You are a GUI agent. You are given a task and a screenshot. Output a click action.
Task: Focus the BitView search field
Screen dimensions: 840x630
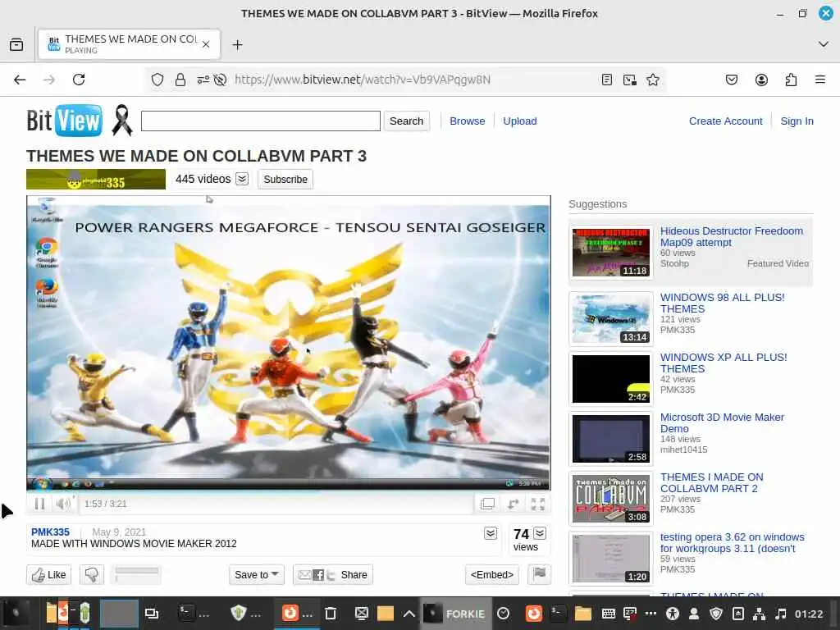[x=260, y=121]
